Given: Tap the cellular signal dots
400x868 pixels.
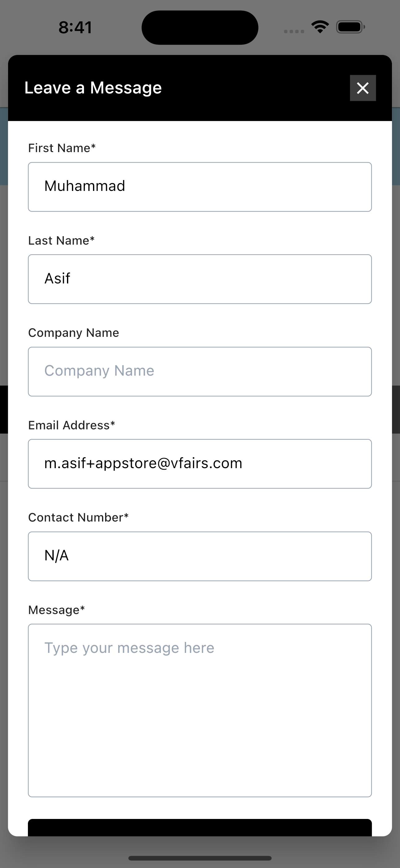Looking at the screenshot, I should coord(294,31).
